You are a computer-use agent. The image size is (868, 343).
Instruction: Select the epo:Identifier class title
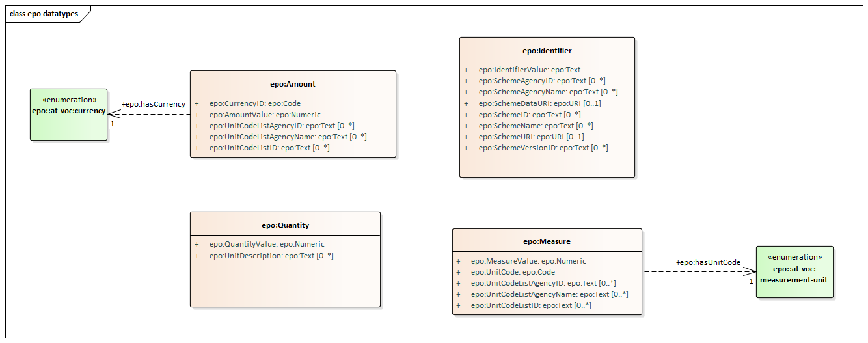pyautogui.click(x=547, y=51)
